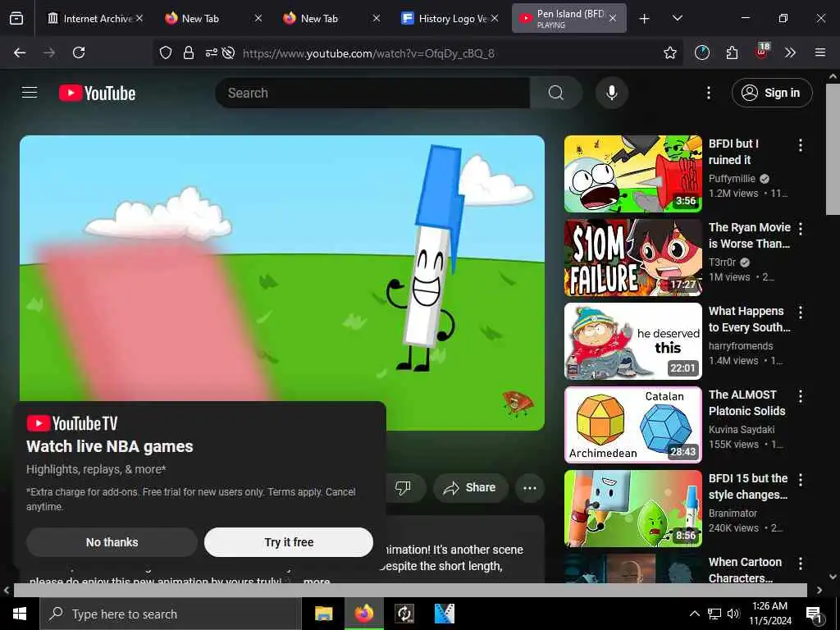Visit the harryfromends channel link

(741, 345)
